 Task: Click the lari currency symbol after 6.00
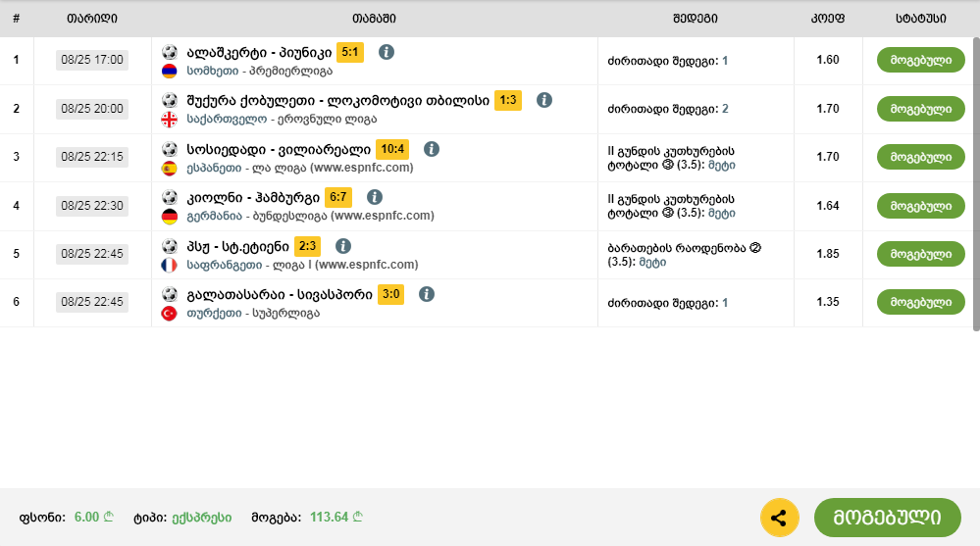click(x=109, y=517)
